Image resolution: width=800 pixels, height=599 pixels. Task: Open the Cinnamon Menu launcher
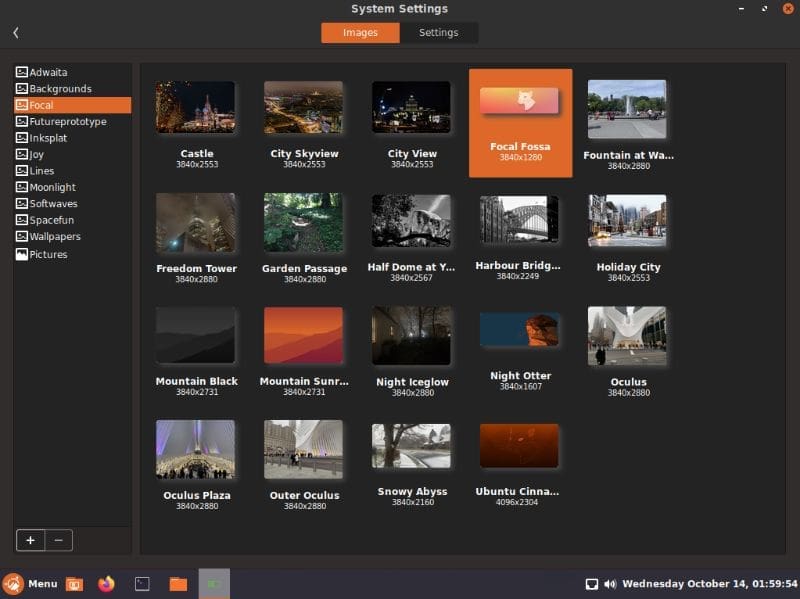click(30, 584)
